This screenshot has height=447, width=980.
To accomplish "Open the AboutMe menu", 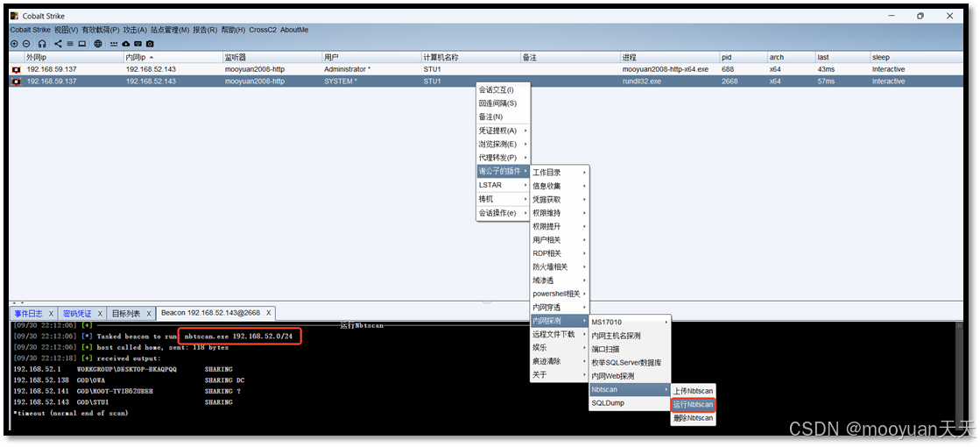I will tap(294, 30).
